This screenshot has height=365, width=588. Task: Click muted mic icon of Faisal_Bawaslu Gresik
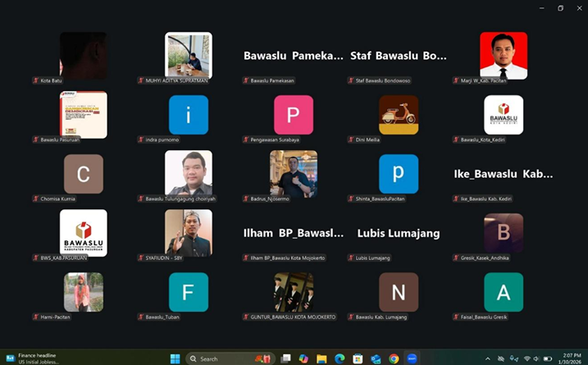(456, 317)
